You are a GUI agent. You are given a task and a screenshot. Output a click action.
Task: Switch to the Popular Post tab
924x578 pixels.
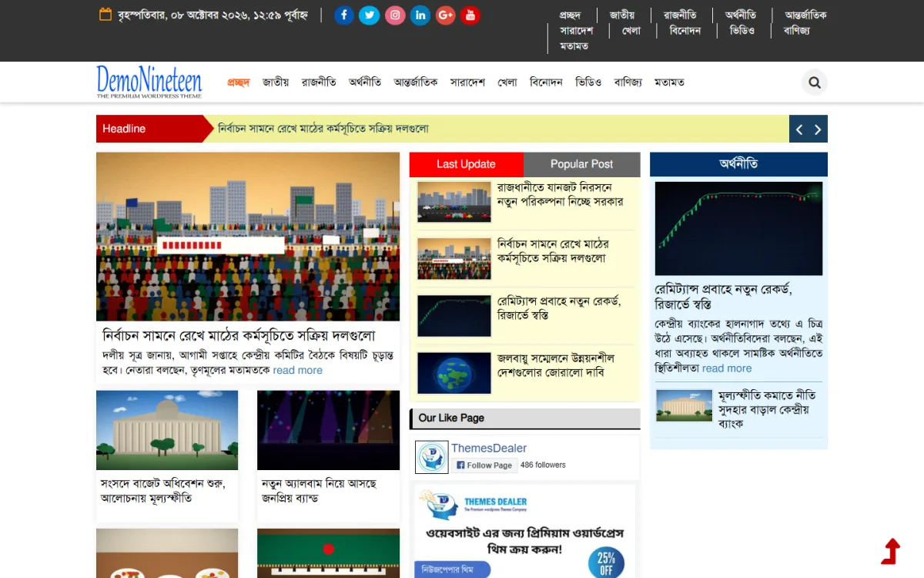pyautogui.click(x=582, y=164)
